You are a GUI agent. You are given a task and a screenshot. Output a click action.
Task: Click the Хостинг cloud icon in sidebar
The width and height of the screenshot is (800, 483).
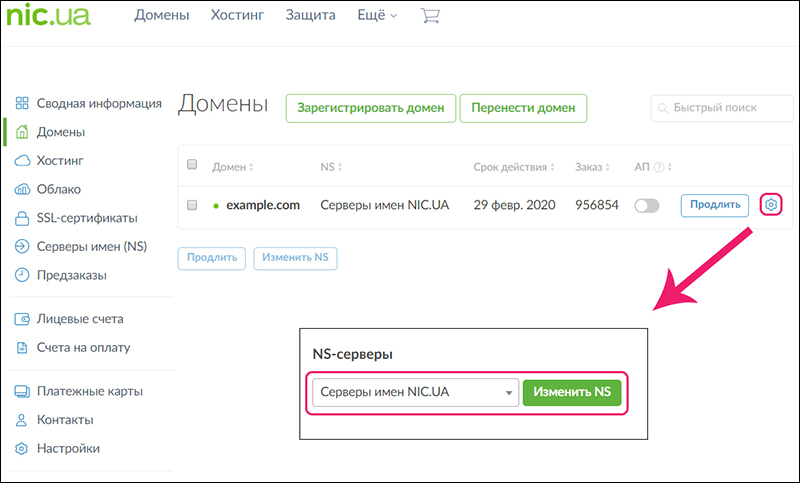(x=22, y=160)
